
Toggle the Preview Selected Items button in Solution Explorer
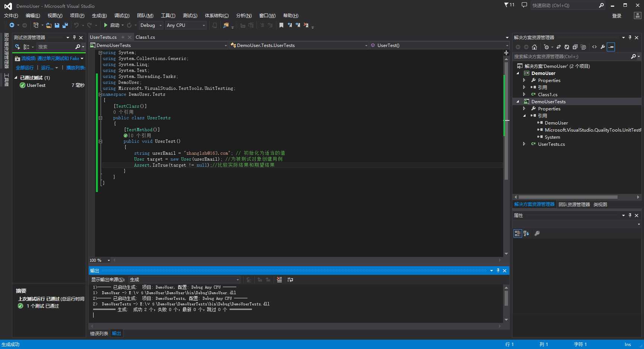(x=611, y=47)
